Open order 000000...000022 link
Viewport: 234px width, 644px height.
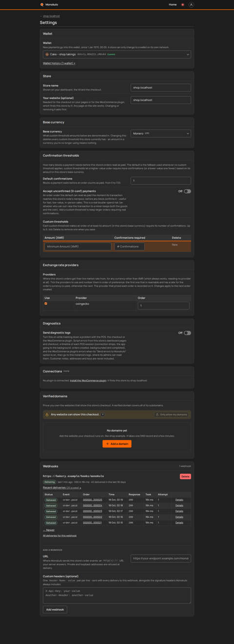point(93,517)
